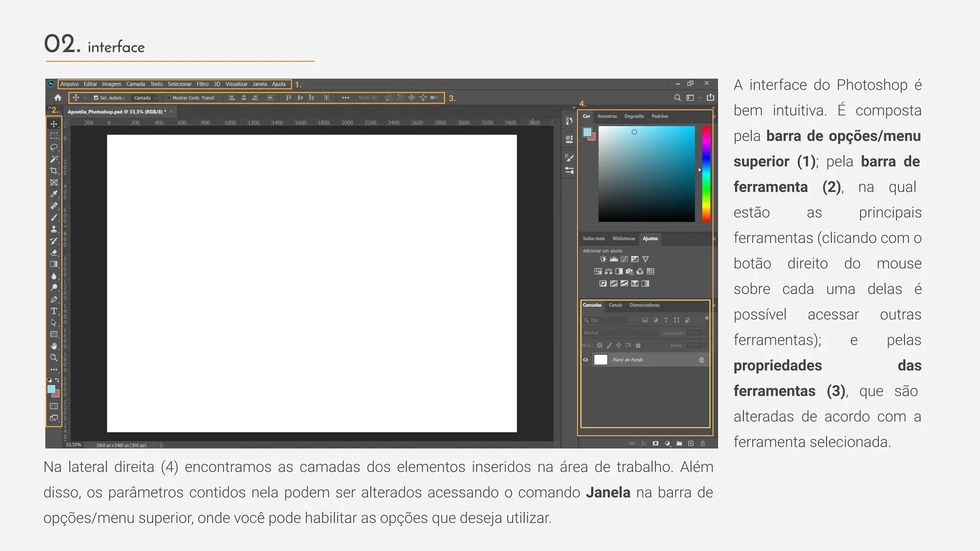Select the Rectangular Marquee tool

(x=54, y=136)
